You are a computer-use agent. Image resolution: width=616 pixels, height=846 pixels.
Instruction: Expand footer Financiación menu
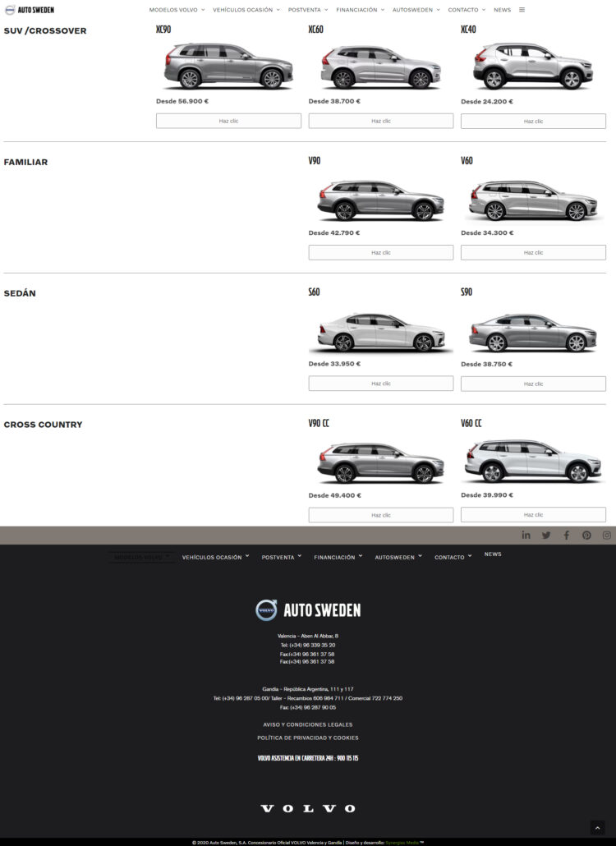(x=338, y=557)
